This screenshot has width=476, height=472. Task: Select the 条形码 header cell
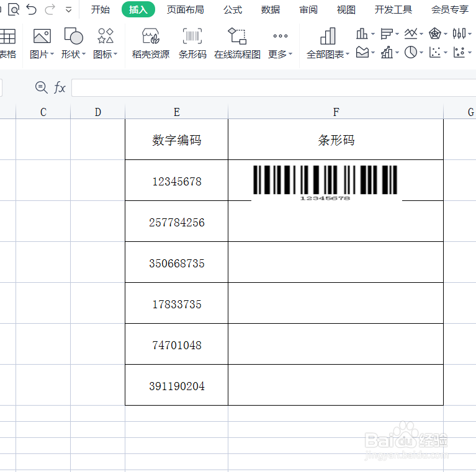[x=336, y=140]
